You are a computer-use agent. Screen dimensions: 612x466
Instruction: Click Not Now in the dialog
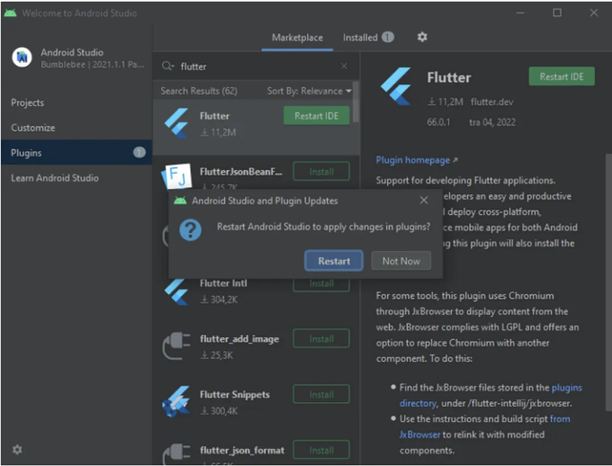(401, 261)
